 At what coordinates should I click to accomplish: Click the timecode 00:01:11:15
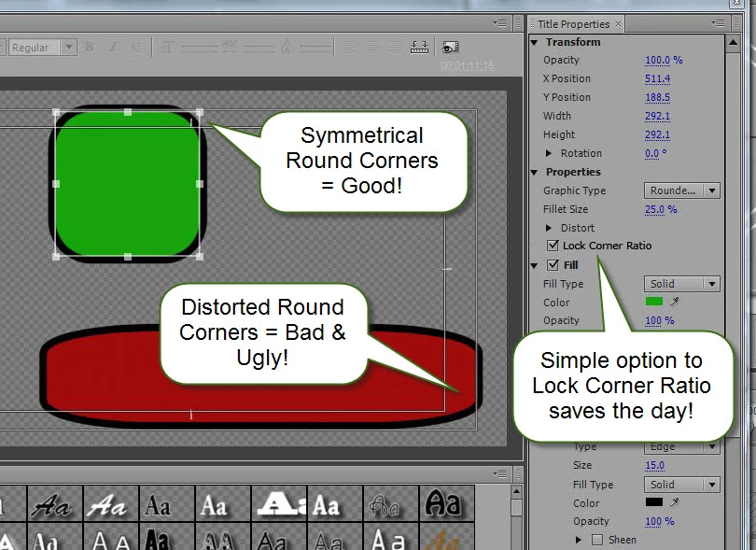click(x=468, y=65)
